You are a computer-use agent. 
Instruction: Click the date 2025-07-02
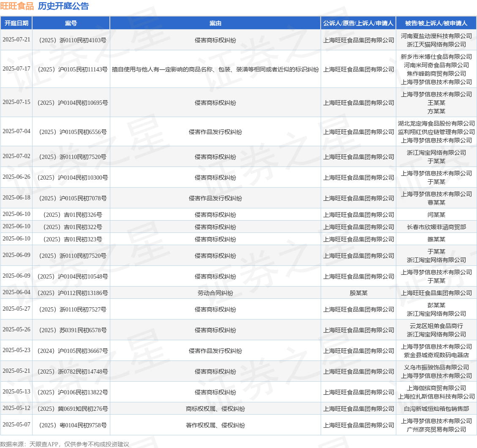coord(16,157)
